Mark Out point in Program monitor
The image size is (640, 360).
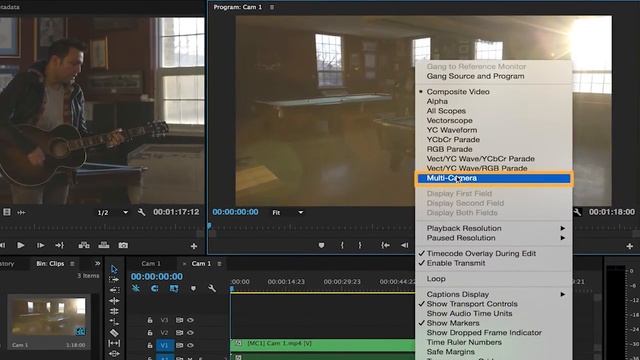click(x=360, y=245)
